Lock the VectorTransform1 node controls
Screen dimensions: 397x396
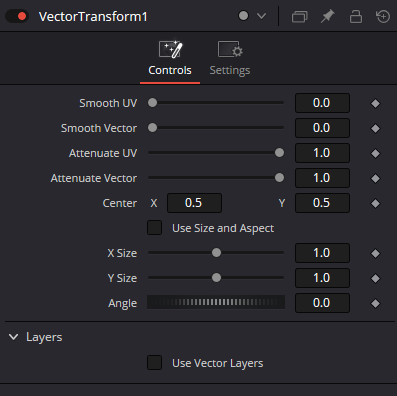(x=356, y=16)
